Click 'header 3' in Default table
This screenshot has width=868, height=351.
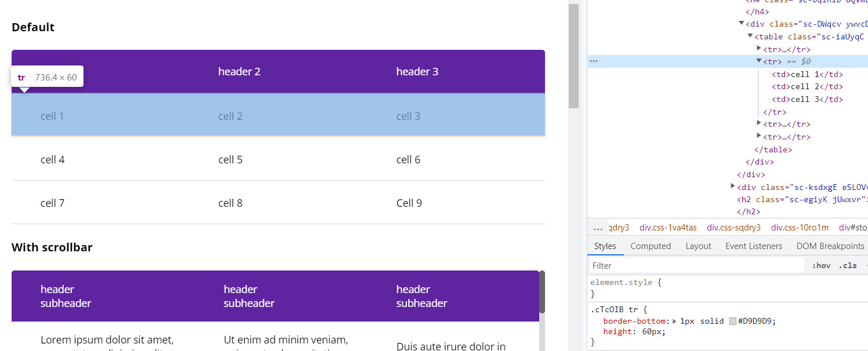(417, 72)
